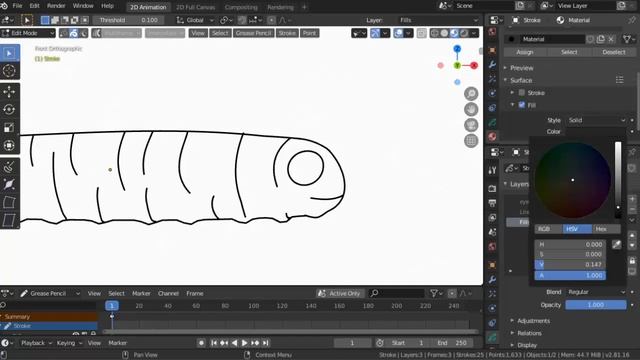Select material preview shading mode

tap(454, 33)
